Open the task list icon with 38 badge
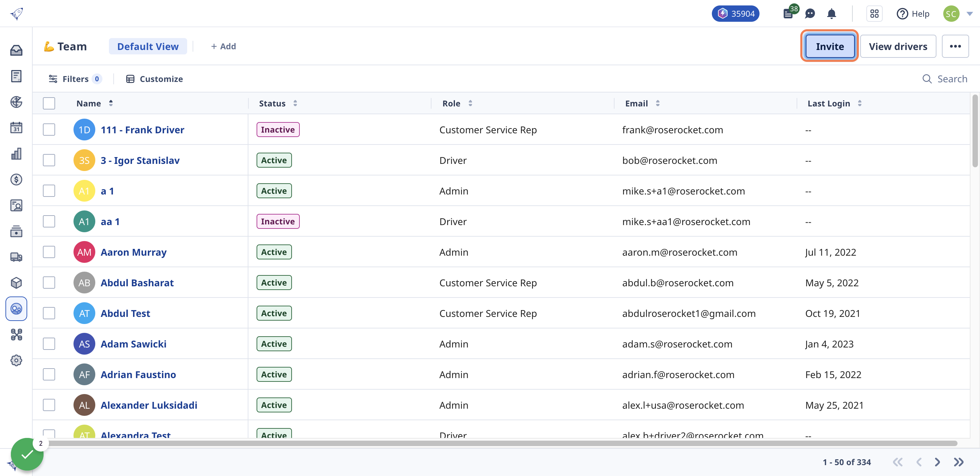Image resolution: width=980 pixels, height=476 pixels. (788, 14)
